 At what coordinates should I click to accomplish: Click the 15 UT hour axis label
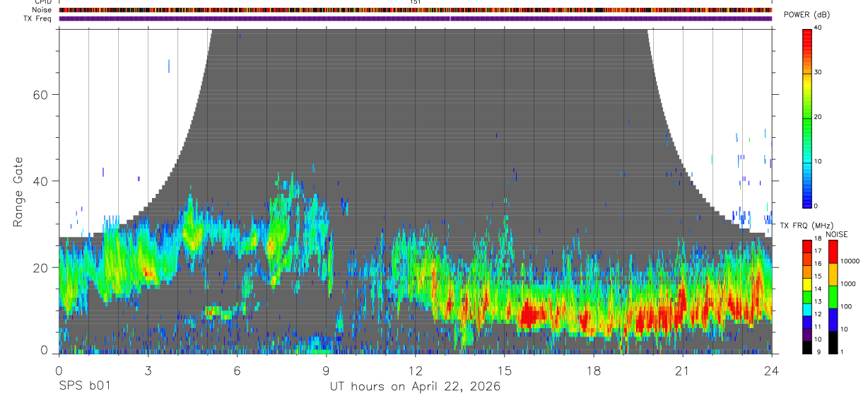(x=504, y=371)
